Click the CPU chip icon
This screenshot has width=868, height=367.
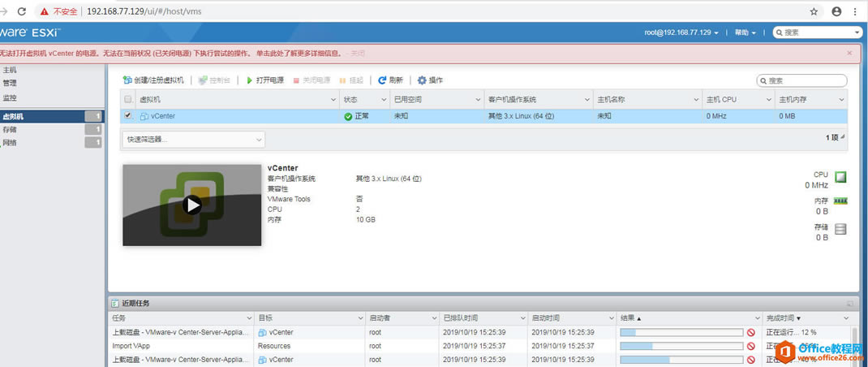tap(840, 177)
